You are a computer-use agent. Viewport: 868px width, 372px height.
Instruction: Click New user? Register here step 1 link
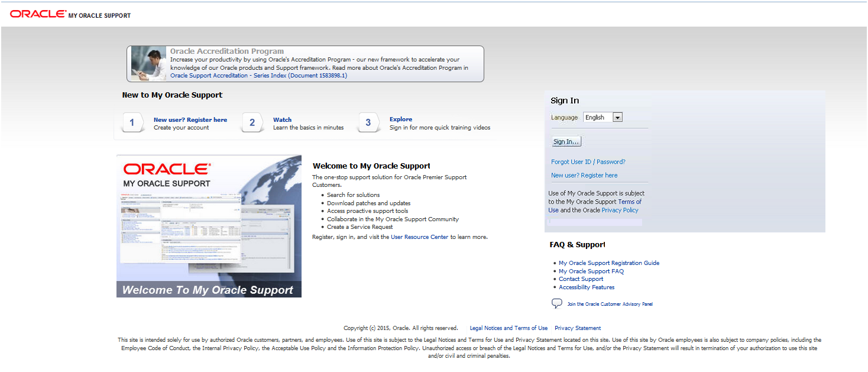tap(190, 119)
